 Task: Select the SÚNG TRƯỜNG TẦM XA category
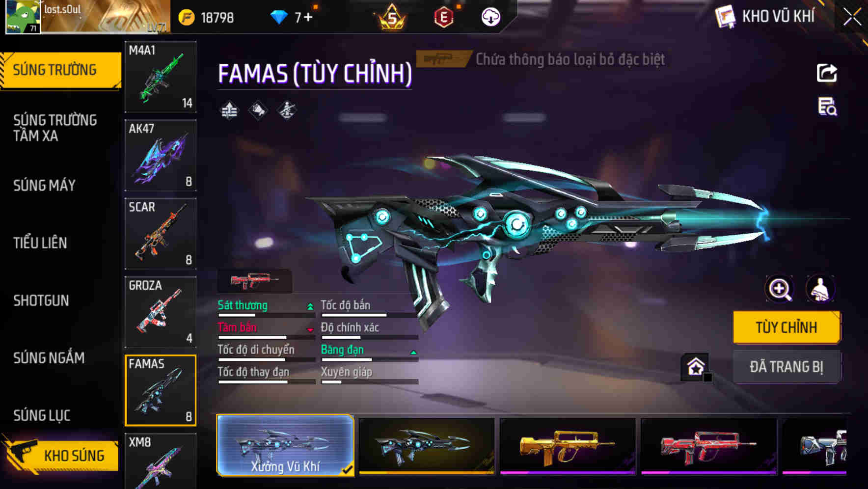(55, 128)
